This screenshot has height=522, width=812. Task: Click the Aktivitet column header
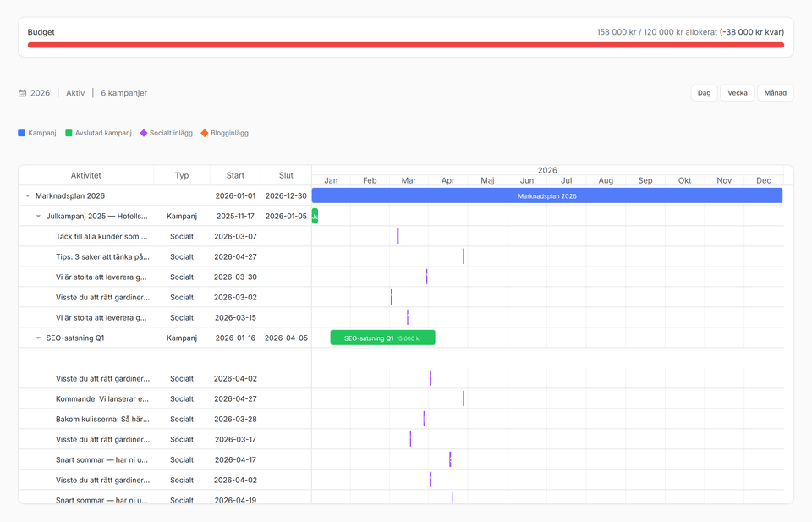(x=85, y=175)
